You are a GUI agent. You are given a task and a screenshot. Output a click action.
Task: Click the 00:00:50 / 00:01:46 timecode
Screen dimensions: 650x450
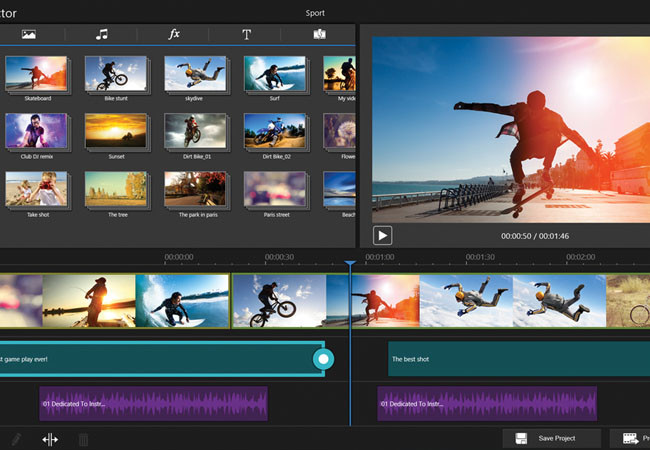535,236
